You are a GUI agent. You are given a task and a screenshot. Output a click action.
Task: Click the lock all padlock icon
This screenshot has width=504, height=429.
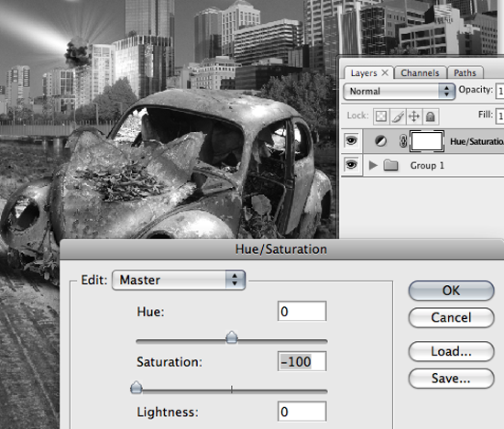coord(431,116)
